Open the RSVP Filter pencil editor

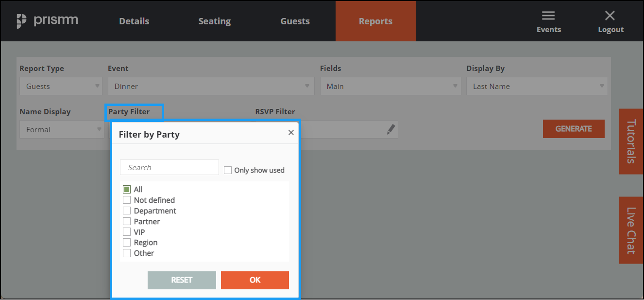pyautogui.click(x=390, y=129)
